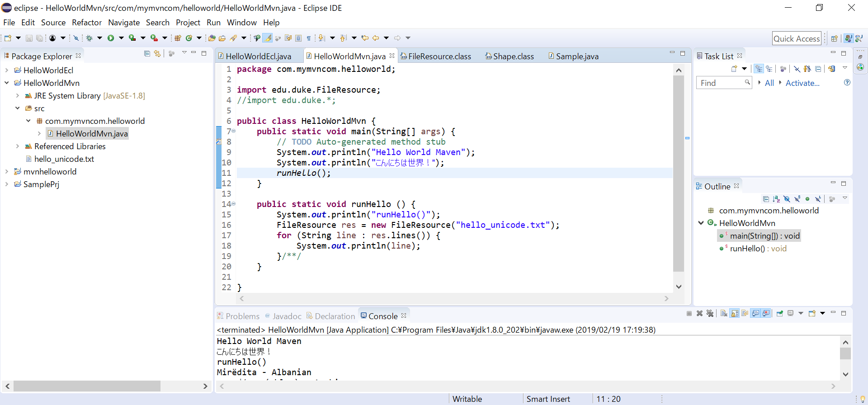The width and height of the screenshot is (868, 405).
Task: Click the Skip All Breakpoints icon
Action: [x=76, y=38]
